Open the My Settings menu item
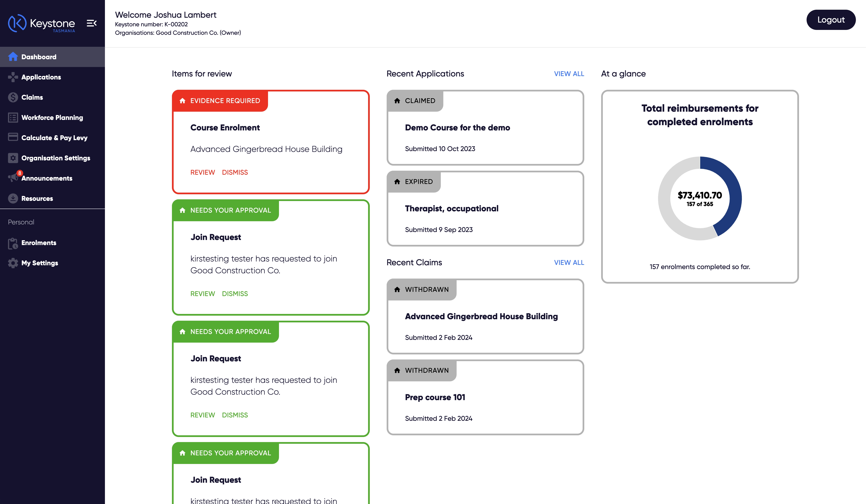Screen dimensions: 866x504 pos(40,263)
